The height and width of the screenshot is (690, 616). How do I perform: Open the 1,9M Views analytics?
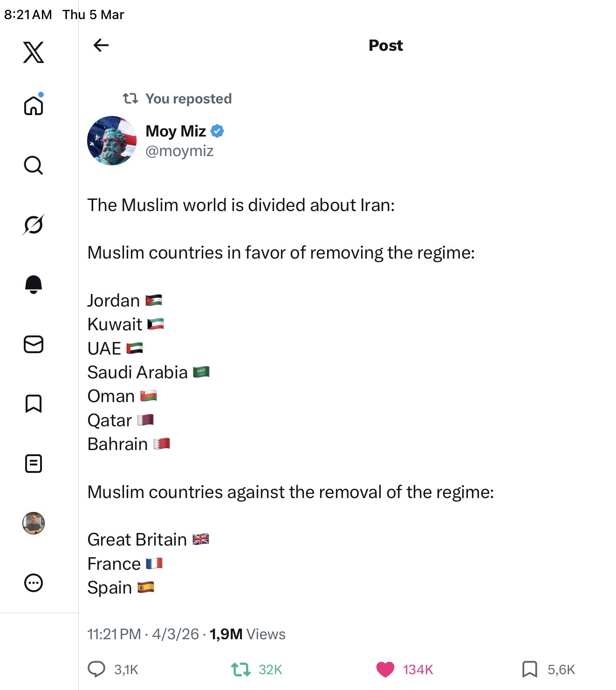(247, 634)
